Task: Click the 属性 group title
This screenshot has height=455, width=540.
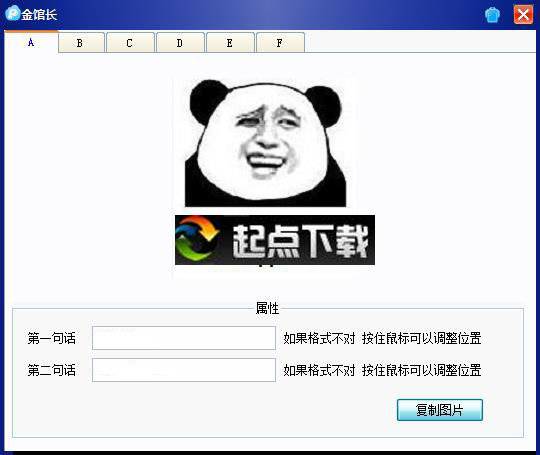Action: pyautogui.click(x=267, y=308)
